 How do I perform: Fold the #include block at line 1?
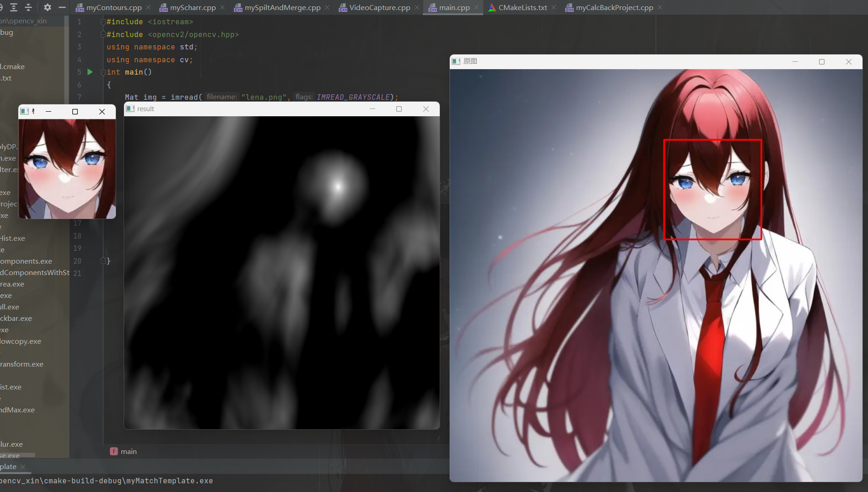click(x=103, y=22)
